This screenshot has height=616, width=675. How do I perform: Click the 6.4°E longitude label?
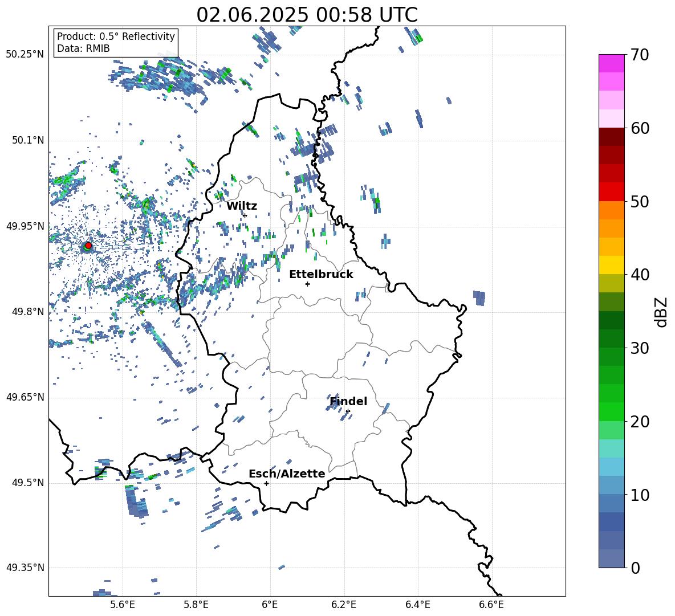pos(417,605)
